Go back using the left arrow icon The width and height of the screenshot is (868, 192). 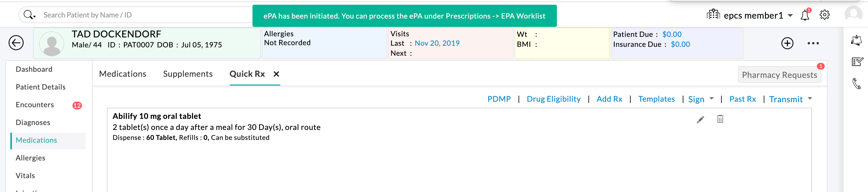coord(16,43)
